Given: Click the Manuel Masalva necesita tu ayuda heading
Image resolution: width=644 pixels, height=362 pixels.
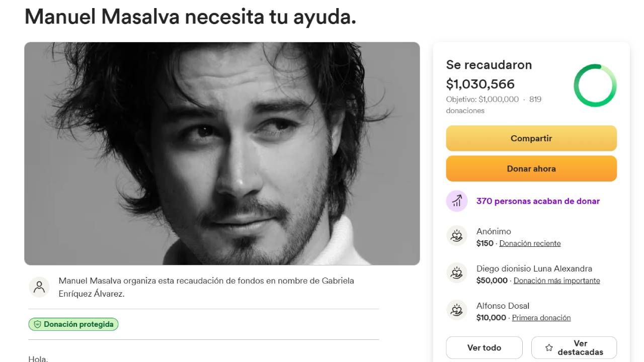Looking at the screenshot, I should point(190,16).
